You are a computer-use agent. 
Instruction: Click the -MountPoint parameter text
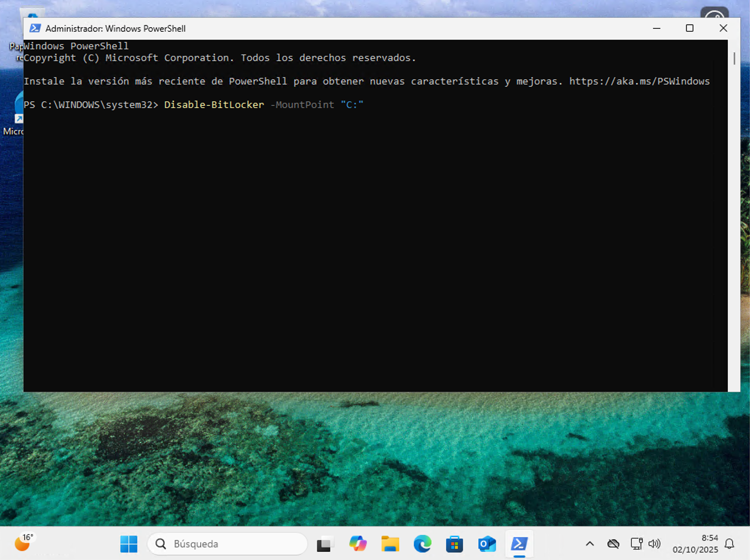tap(302, 105)
